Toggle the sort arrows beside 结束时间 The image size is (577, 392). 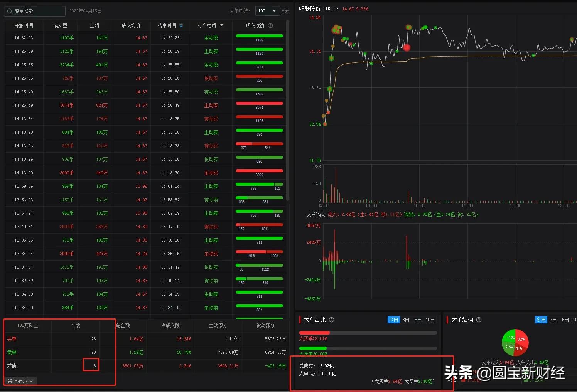point(181,25)
